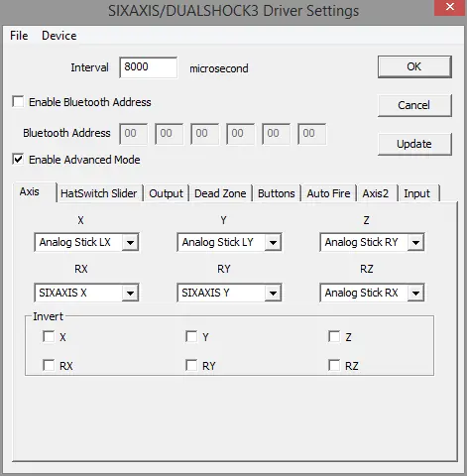
Task: Expand the RX dropdown showing SIXAXIS X
Action: (x=130, y=293)
